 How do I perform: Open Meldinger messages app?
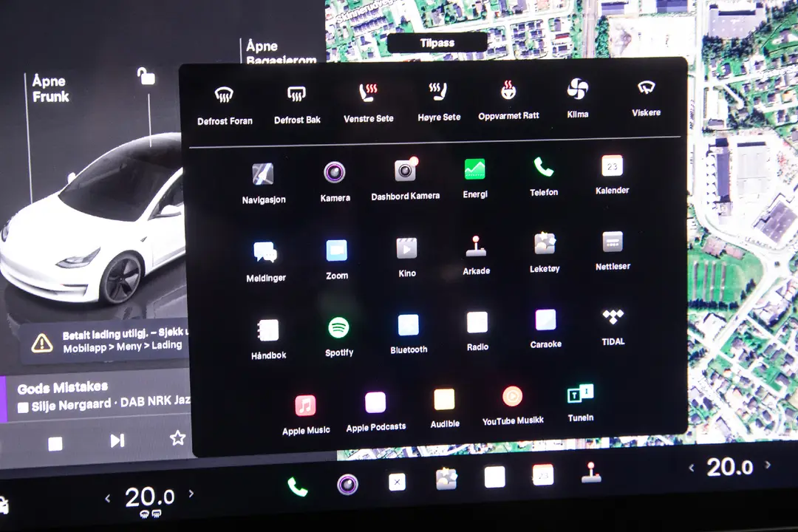(266, 262)
